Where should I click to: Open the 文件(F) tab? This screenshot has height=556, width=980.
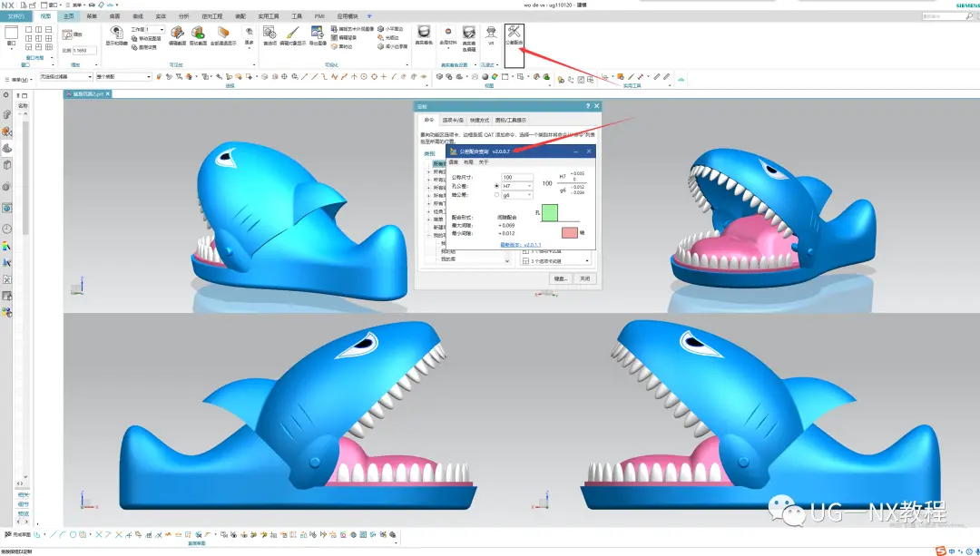coord(15,16)
